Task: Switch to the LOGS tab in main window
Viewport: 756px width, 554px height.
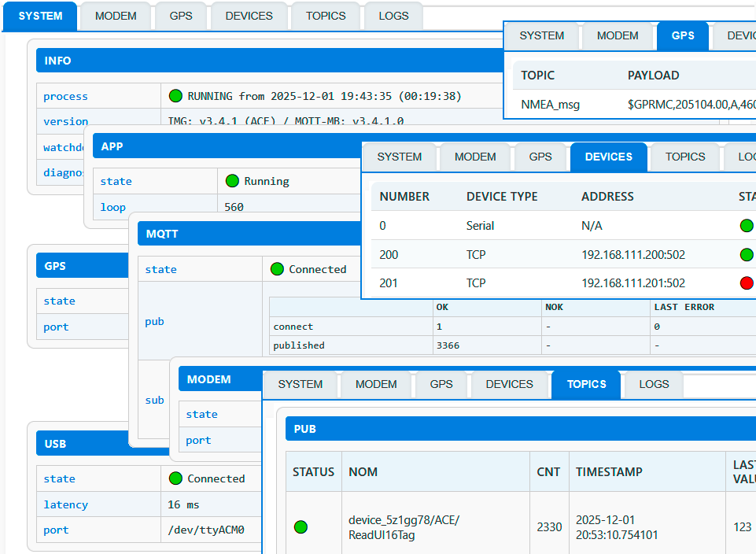Action: pos(393,15)
